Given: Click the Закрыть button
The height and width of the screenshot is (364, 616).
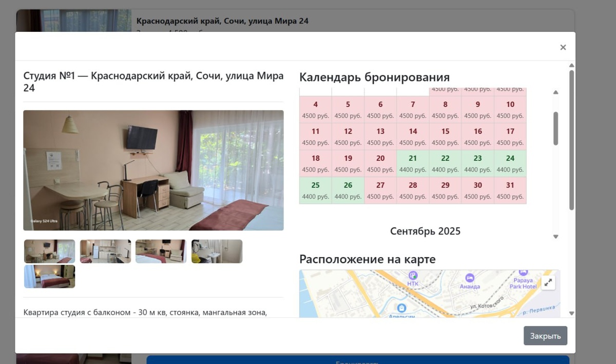Looking at the screenshot, I should 545,336.
